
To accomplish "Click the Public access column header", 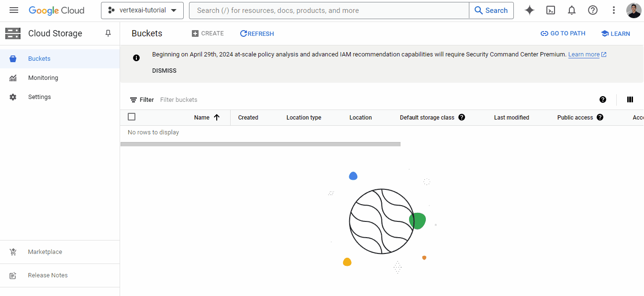I will tap(575, 118).
